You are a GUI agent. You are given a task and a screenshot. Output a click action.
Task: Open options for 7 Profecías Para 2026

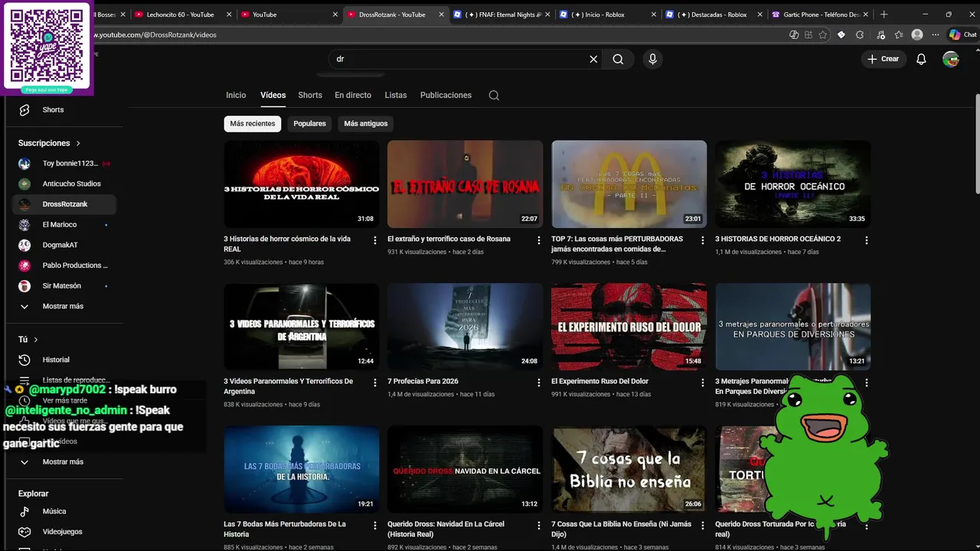[x=538, y=383]
